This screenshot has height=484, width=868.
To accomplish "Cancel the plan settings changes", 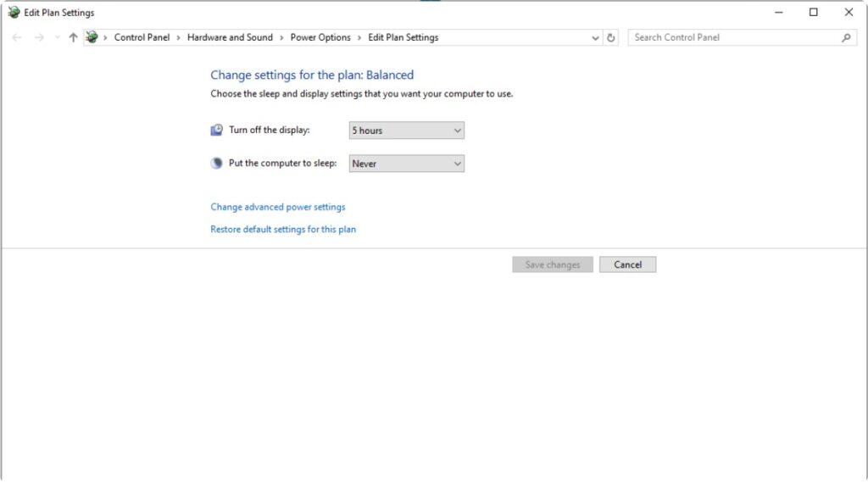I will point(628,264).
